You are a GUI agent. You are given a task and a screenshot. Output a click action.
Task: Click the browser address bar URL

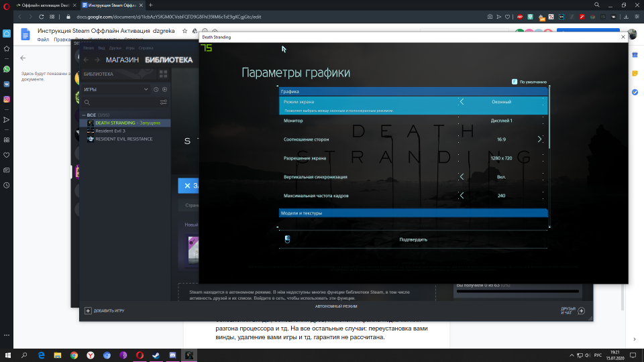(x=169, y=17)
